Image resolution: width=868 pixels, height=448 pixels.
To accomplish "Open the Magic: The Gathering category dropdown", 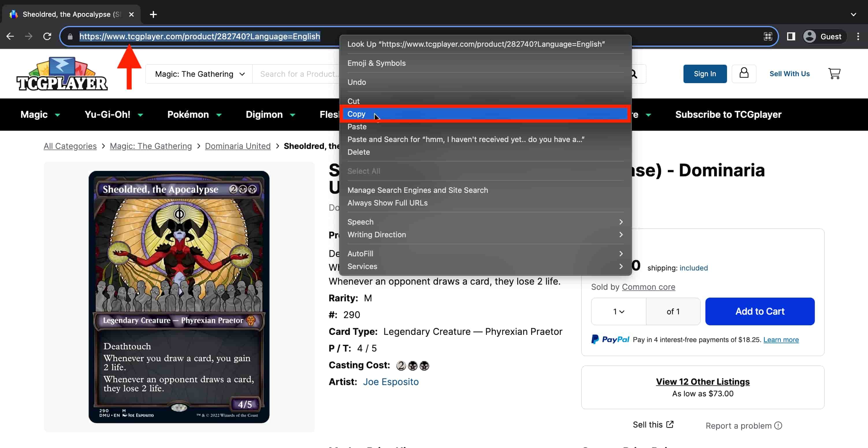I will pyautogui.click(x=199, y=74).
